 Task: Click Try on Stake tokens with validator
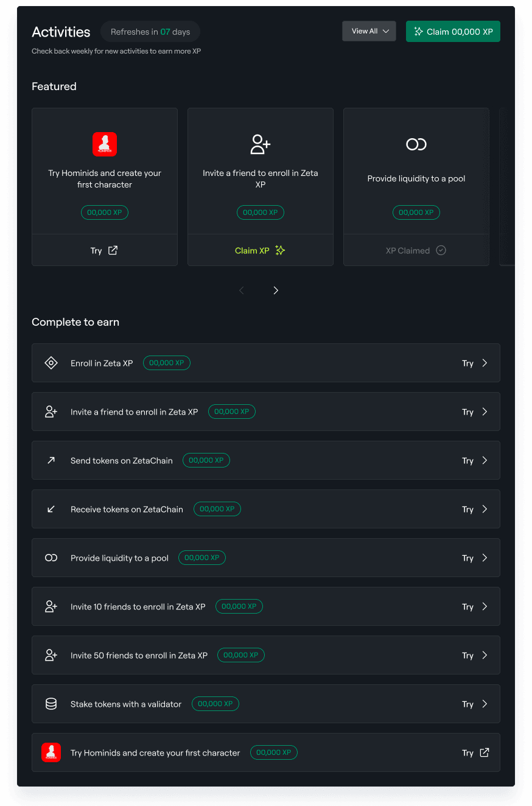(467, 704)
